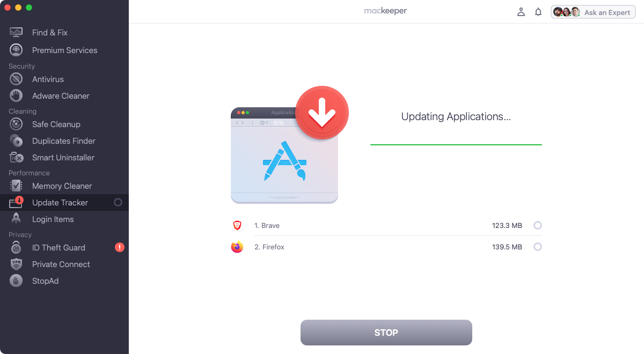Click the Smart Uninstaller trash icon
The width and height of the screenshot is (644, 354).
pos(16,157)
